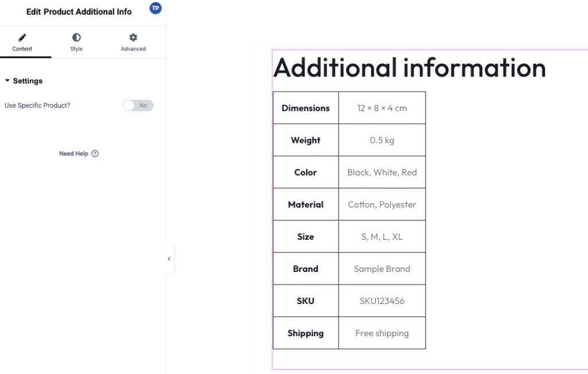588x374 pixels.
Task: Click the Black, White, Red cell
Action: click(x=382, y=173)
